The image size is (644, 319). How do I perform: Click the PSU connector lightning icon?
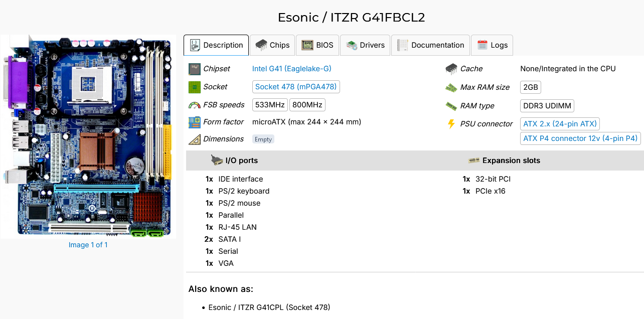pyautogui.click(x=451, y=124)
